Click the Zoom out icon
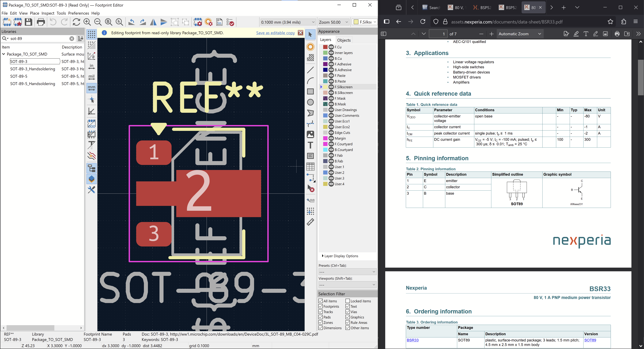 point(98,22)
